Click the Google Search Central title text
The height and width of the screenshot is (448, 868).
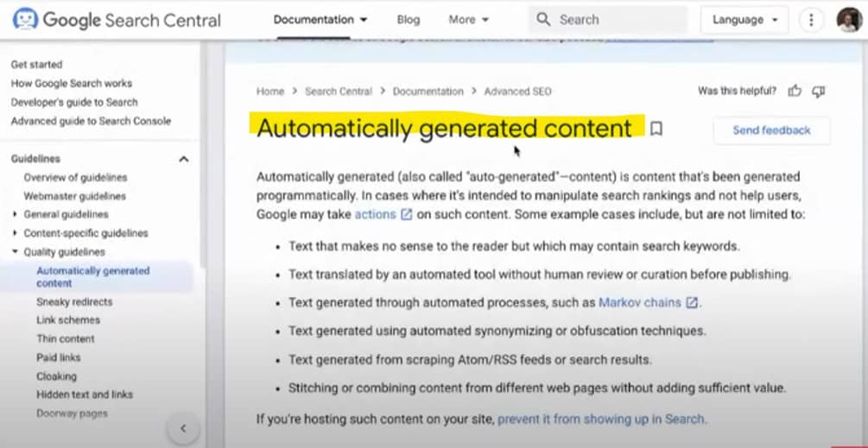(x=132, y=20)
